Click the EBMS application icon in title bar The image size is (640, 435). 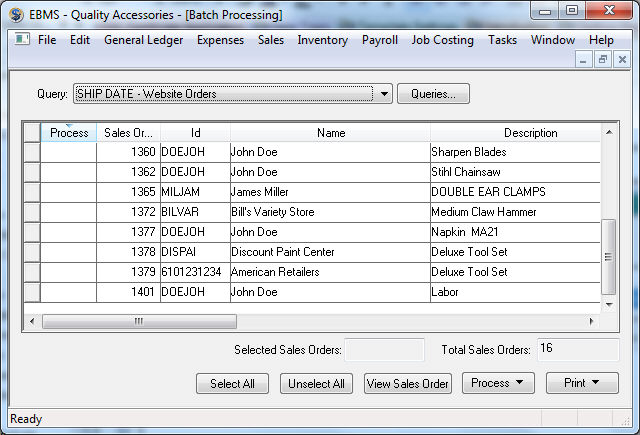pyautogui.click(x=16, y=15)
